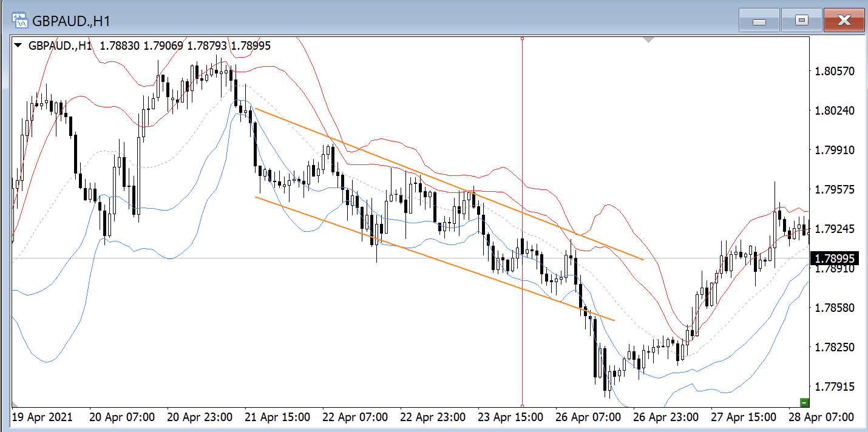This screenshot has width=868, height=432.
Task: Click the grey triangle at chart's bottom-left corner
Action: [15, 403]
